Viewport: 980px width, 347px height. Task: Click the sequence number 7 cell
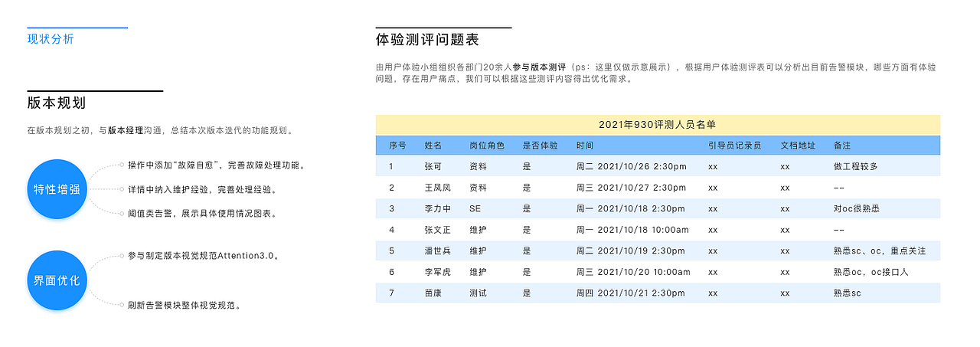click(x=391, y=293)
